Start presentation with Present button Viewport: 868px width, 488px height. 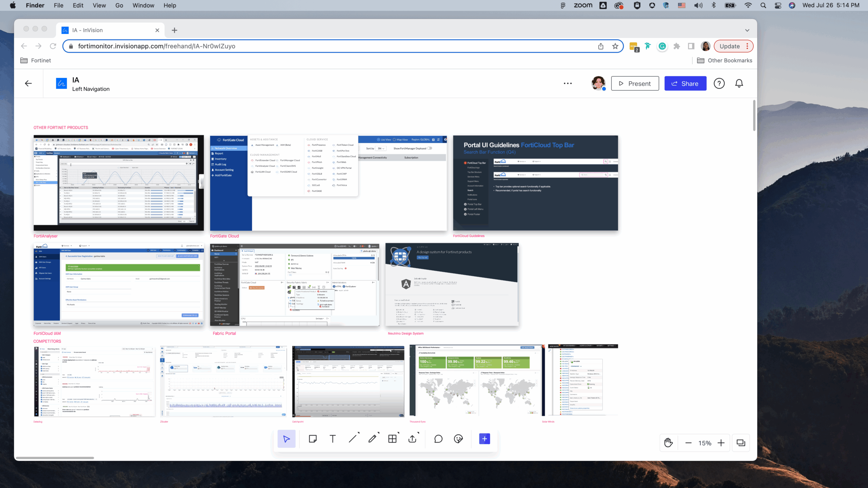(x=635, y=83)
